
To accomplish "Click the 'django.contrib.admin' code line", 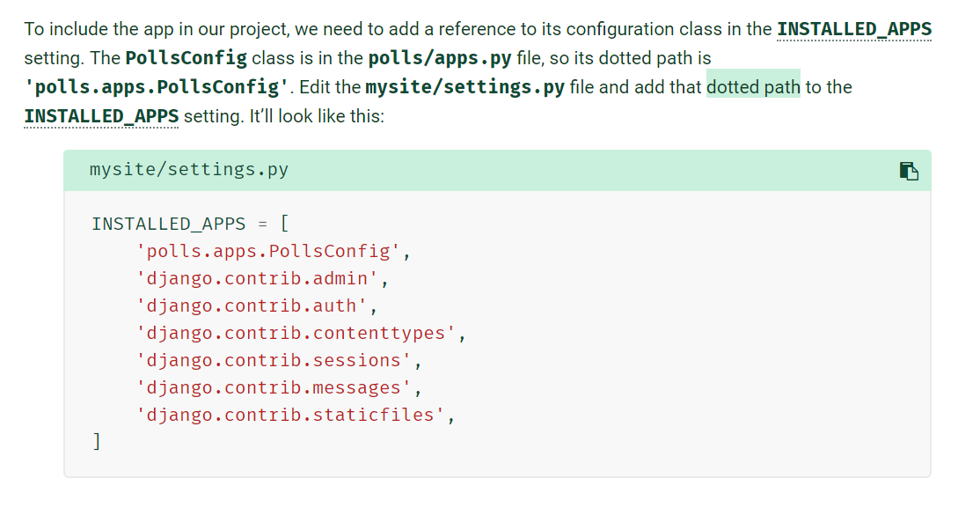I will coord(262,278).
